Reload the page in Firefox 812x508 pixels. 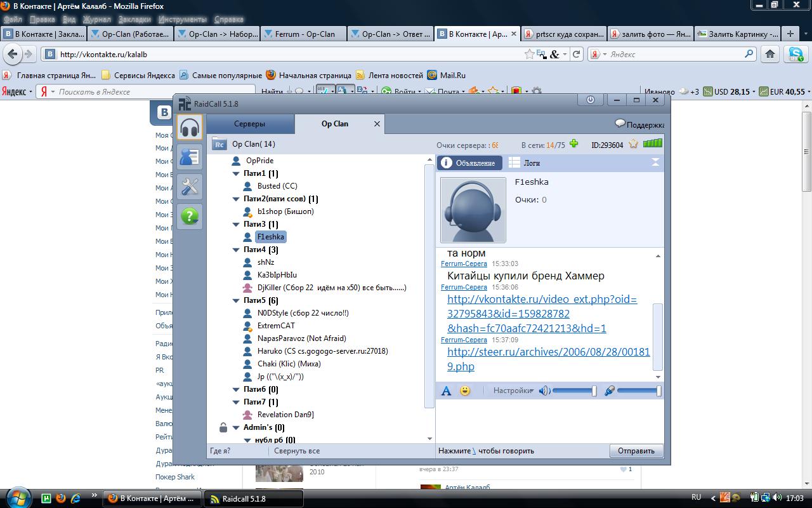576,55
